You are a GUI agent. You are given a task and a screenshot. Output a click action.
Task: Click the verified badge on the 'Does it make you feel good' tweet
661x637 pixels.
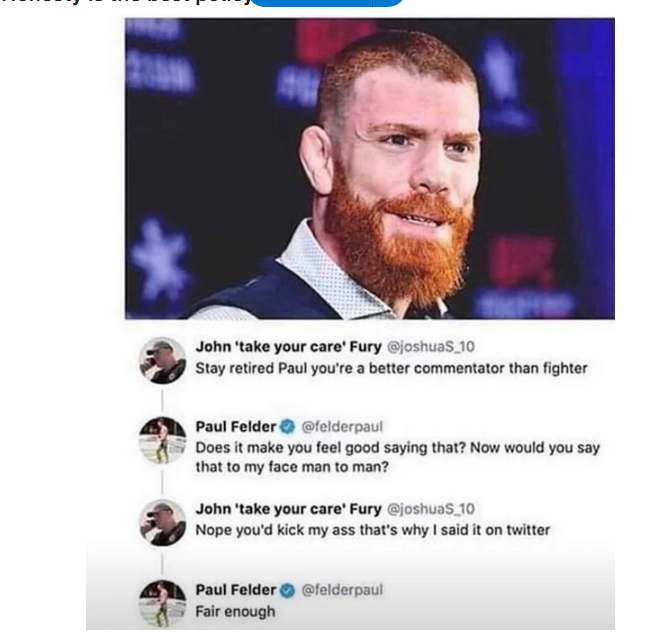(287, 427)
